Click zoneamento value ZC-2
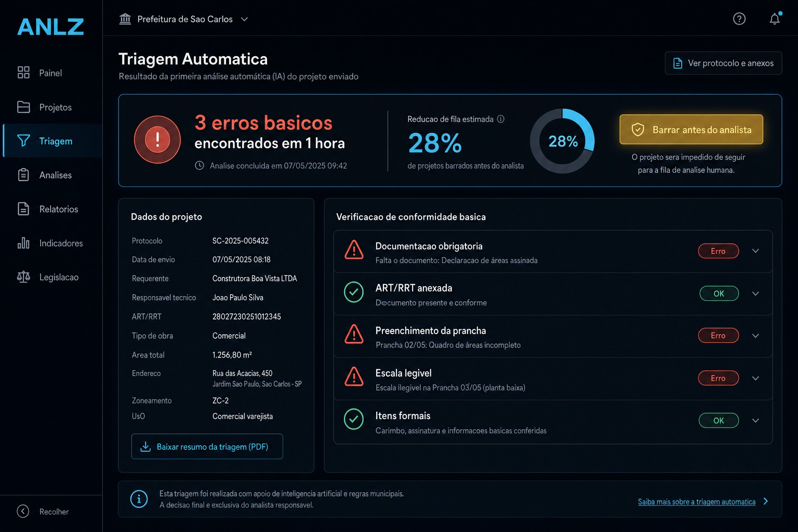The height and width of the screenshot is (532, 798). click(x=220, y=401)
